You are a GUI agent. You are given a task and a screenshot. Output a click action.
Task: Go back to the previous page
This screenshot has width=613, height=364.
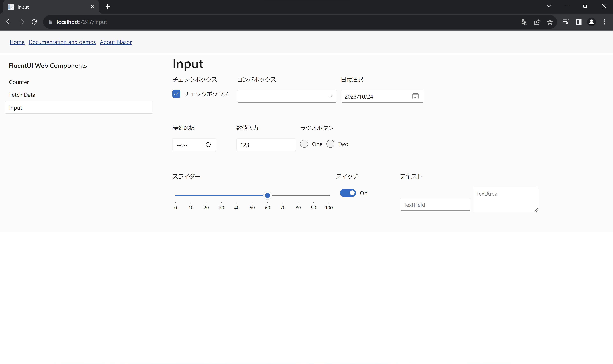[9, 22]
